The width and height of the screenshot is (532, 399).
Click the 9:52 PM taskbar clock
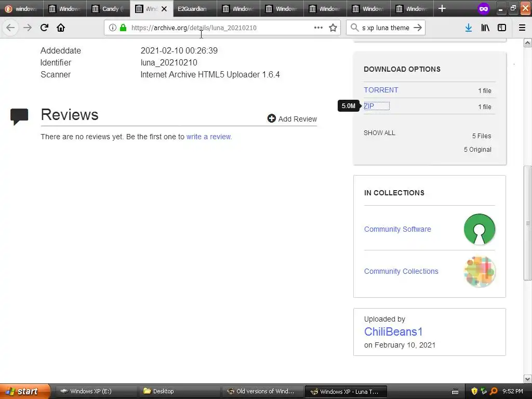pyautogui.click(x=512, y=391)
